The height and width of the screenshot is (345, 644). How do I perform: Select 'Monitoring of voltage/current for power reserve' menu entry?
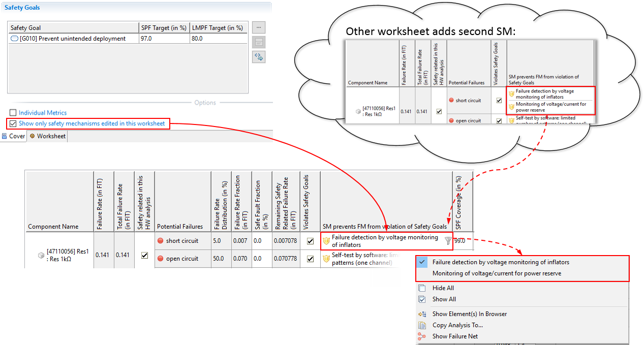coord(523,273)
